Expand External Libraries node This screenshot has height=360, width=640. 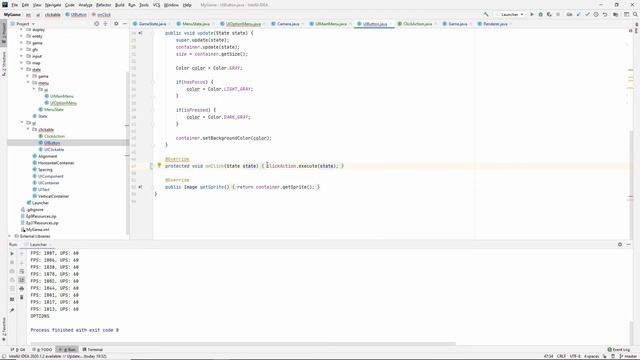coord(10,236)
